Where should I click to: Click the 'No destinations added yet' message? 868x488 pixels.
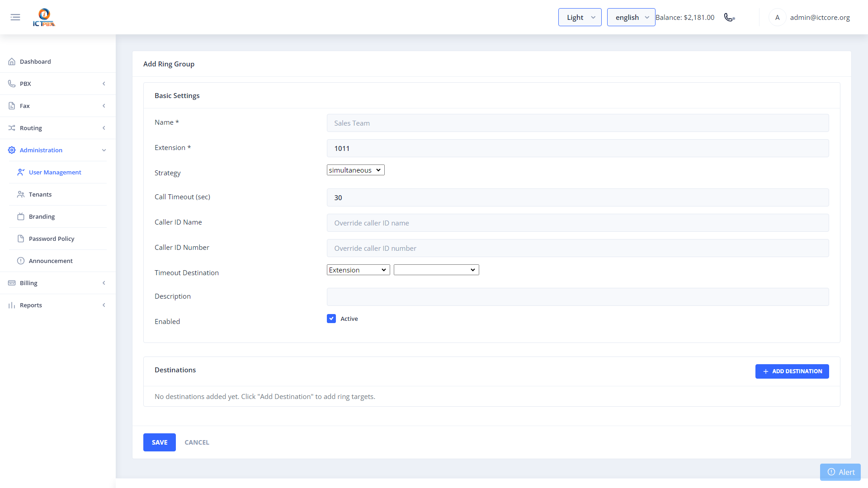pos(265,396)
